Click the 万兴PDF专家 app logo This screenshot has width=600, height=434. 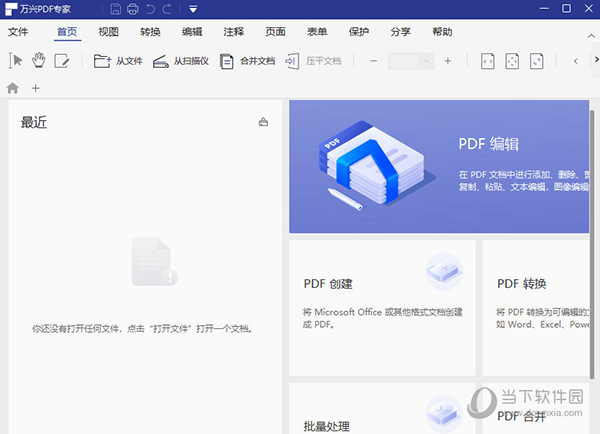pyautogui.click(x=11, y=9)
